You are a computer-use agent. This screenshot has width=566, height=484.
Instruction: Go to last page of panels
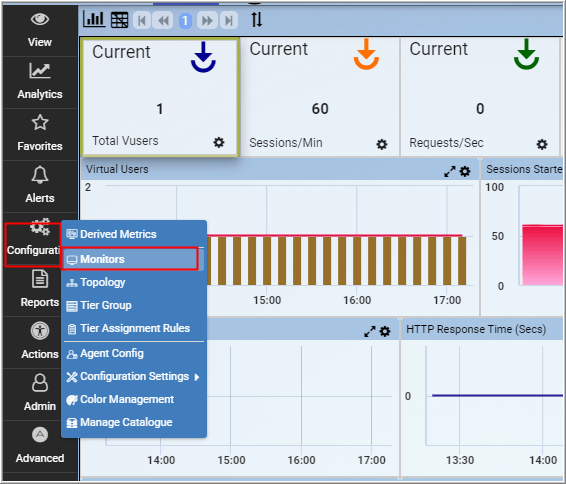(229, 20)
